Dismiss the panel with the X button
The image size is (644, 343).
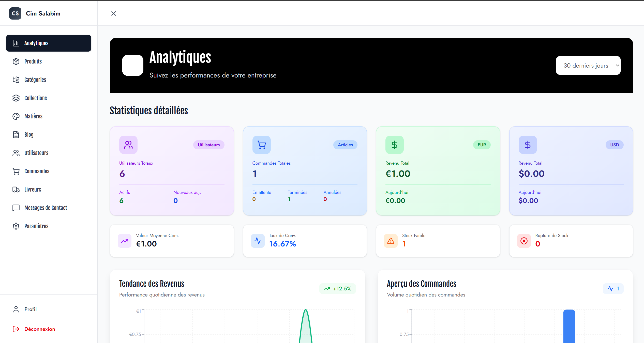tap(113, 13)
